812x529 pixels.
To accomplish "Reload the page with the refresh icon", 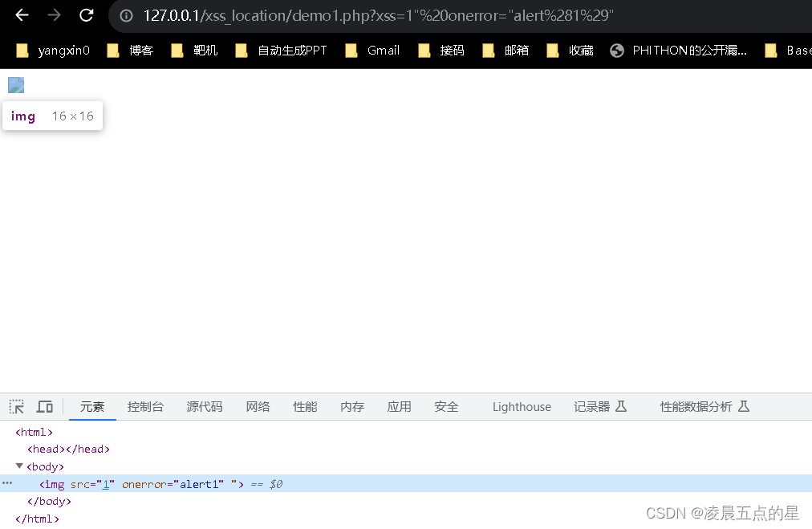I will point(86,15).
